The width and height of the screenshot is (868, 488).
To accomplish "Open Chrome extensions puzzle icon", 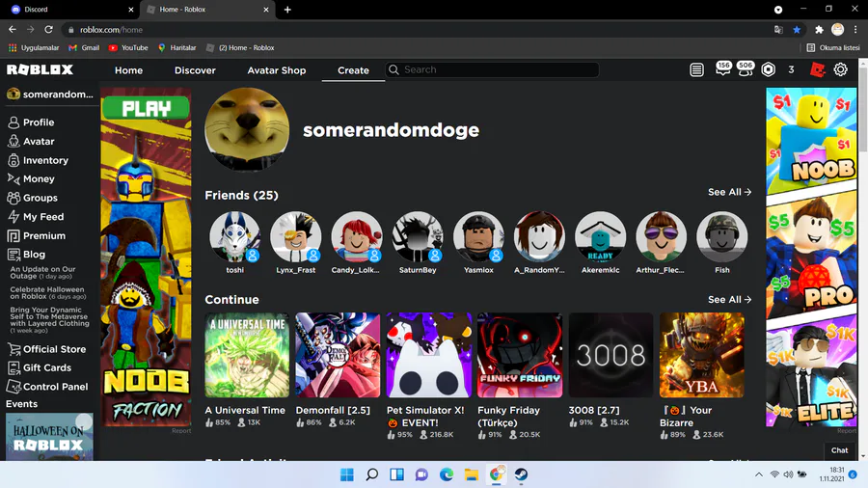I will [x=819, y=30].
